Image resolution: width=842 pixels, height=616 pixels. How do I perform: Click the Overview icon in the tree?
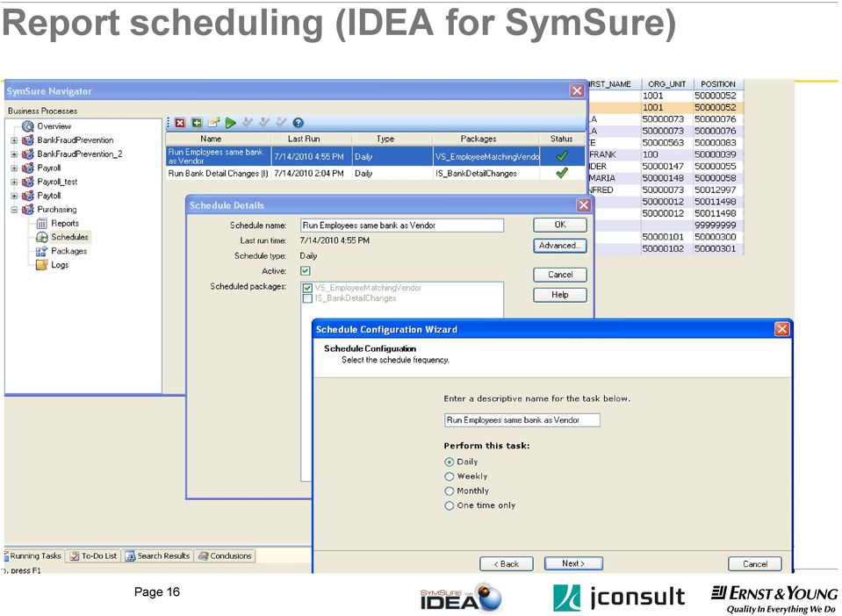coord(28,126)
